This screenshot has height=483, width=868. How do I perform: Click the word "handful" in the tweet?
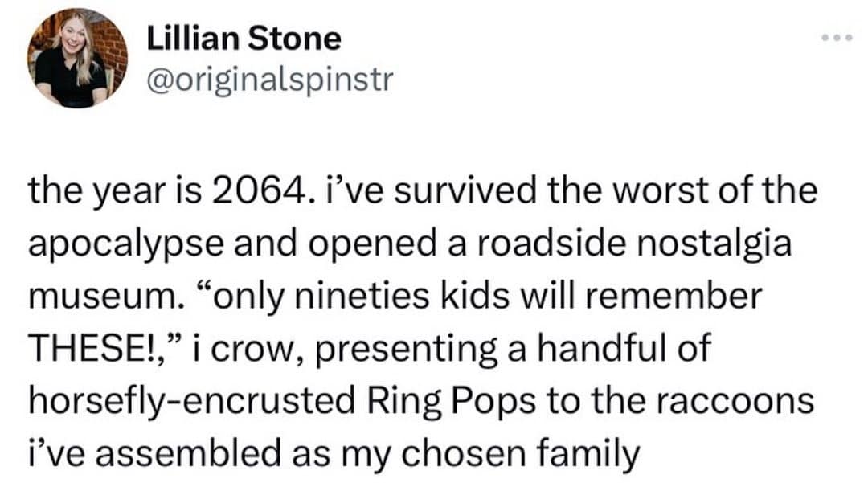point(612,349)
